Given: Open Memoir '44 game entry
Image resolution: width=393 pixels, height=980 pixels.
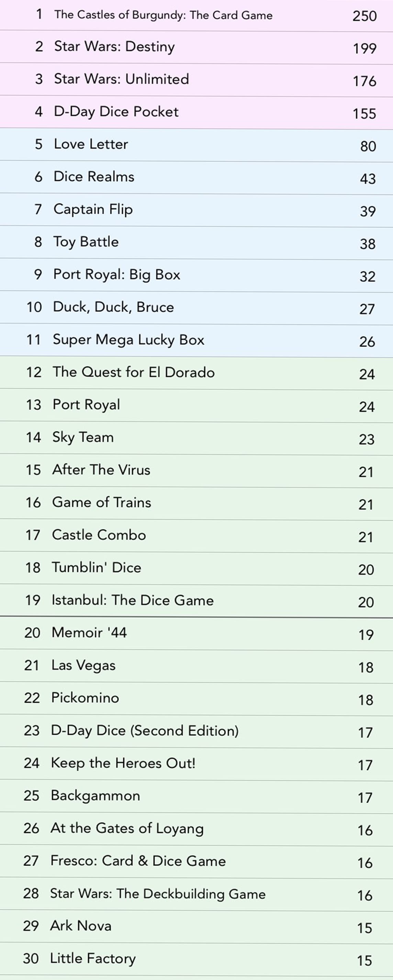Looking at the screenshot, I should pyautogui.click(x=89, y=633).
